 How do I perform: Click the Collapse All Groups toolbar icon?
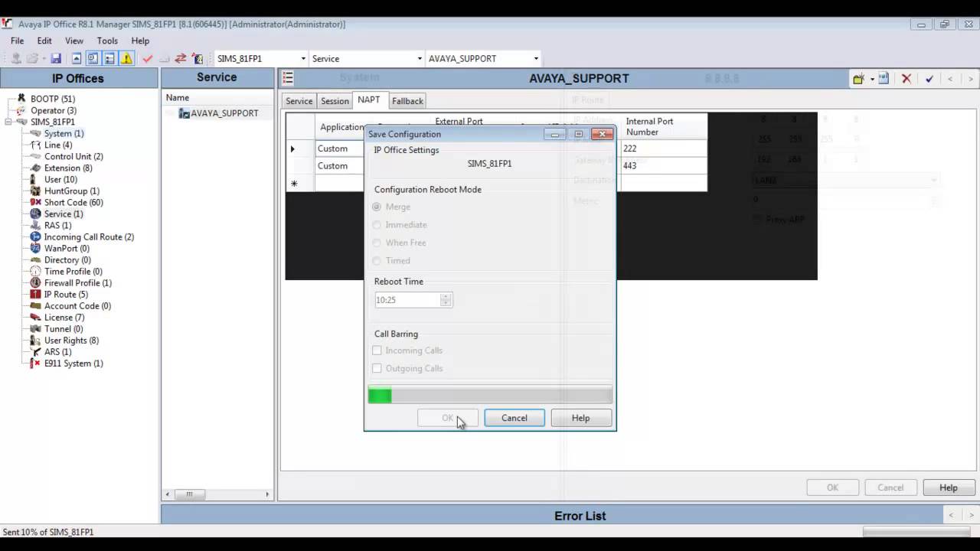pyautogui.click(x=77, y=58)
